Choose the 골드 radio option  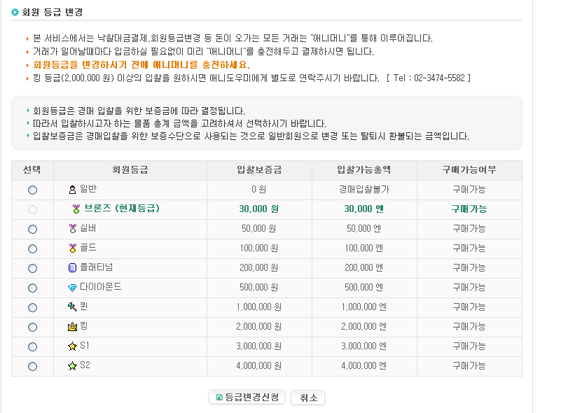coord(33,249)
